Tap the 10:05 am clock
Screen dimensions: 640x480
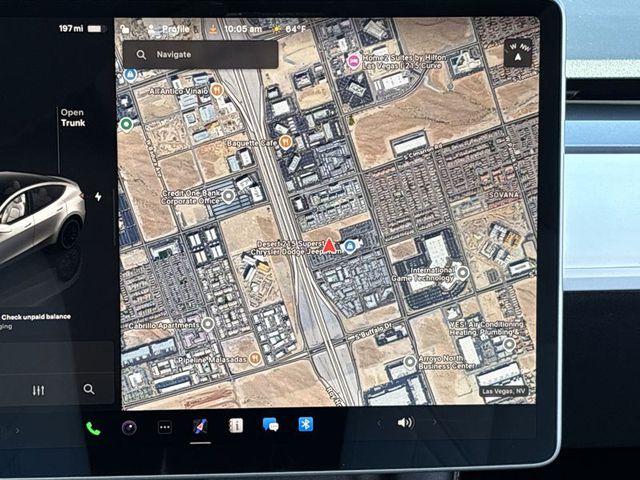pyautogui.click(x=243, y=29)
